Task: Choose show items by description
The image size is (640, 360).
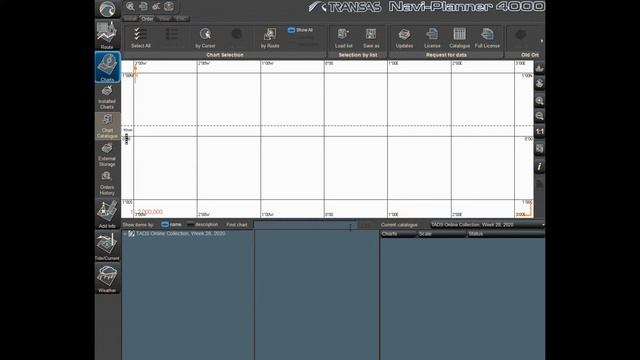Action: coord(202,224)
